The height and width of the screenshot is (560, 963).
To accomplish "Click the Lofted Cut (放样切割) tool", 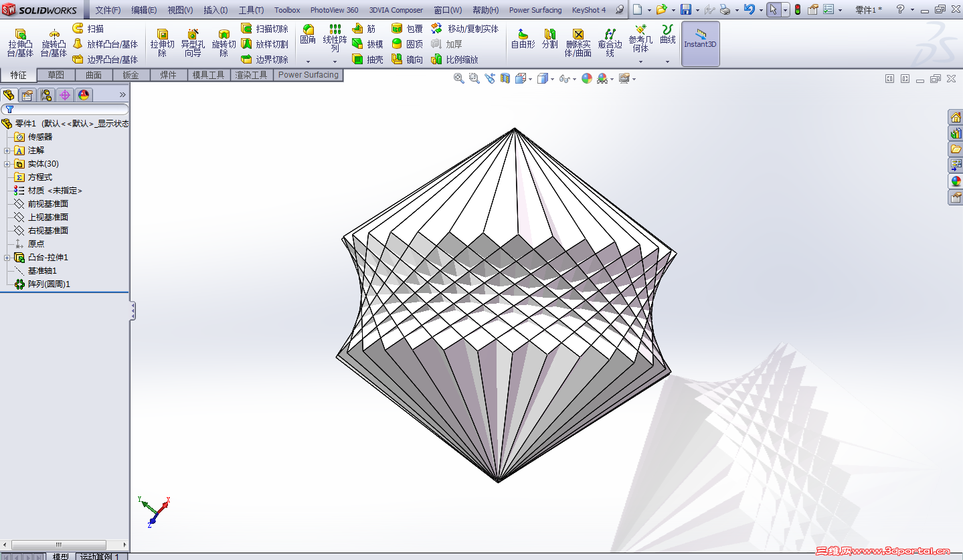I will [x=264, y=44].
